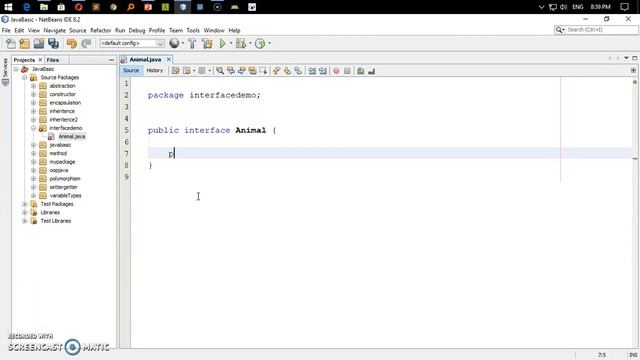Open the Services side panel
Screen dimensions: 640x360
5,71
